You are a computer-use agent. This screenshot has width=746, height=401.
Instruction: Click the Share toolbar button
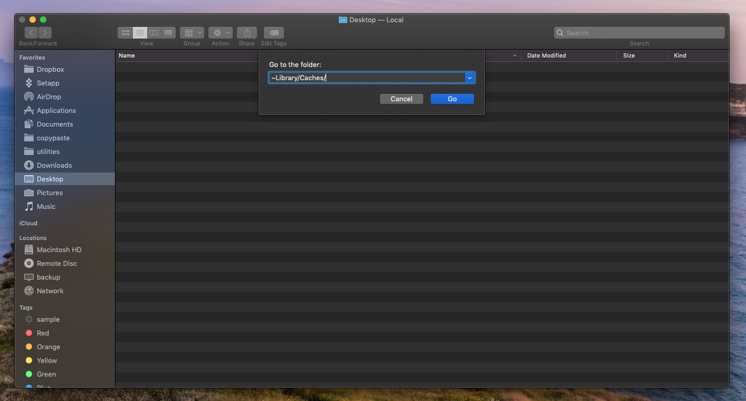[247, 33]
